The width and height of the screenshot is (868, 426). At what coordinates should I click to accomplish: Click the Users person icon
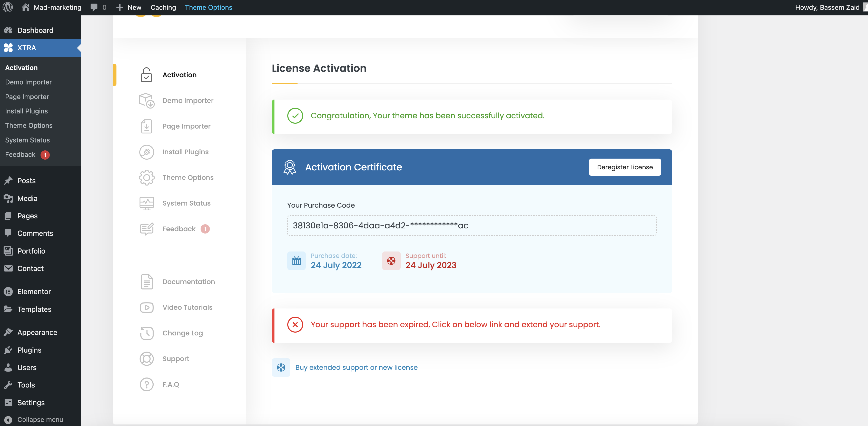(x=8, y=367)
